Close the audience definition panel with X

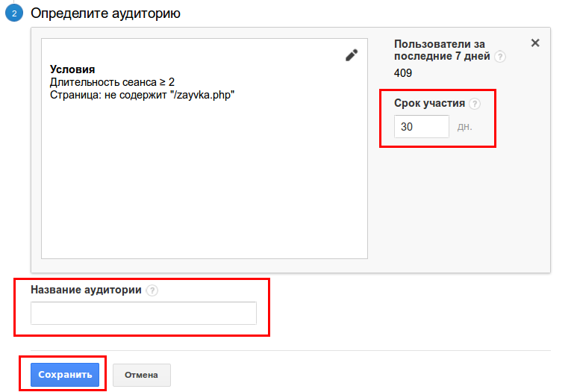534,43
